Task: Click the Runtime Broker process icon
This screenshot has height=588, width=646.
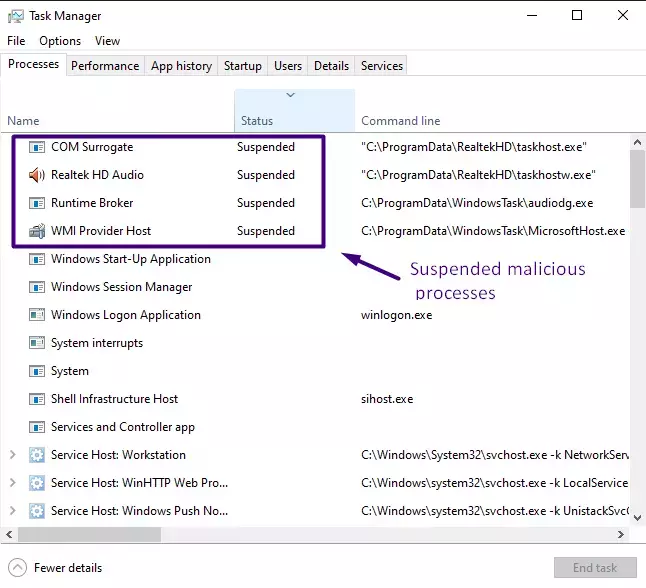Action: (x=37, y=203)
